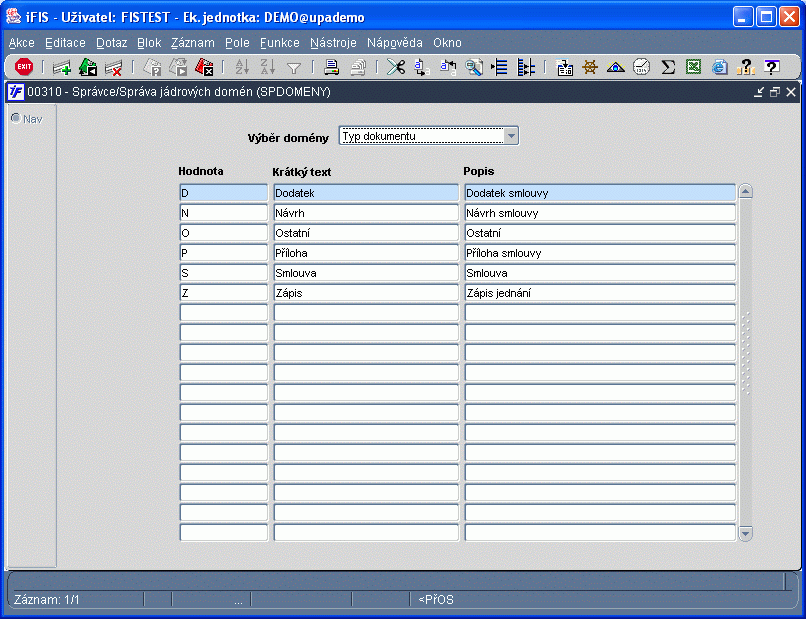Click the Krátký text field 'Příloha'
Screen dimensions: 806x619
[x=366, y=253]
